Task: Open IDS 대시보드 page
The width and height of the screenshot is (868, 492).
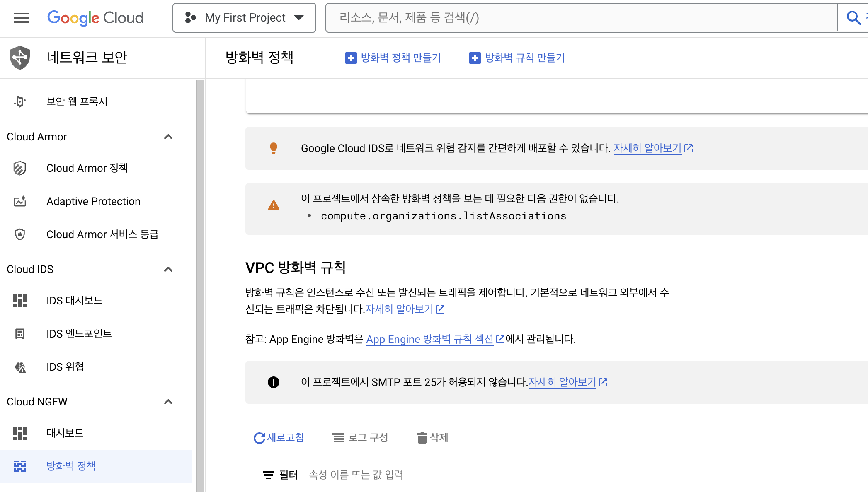Action: [x=74, y=301]
